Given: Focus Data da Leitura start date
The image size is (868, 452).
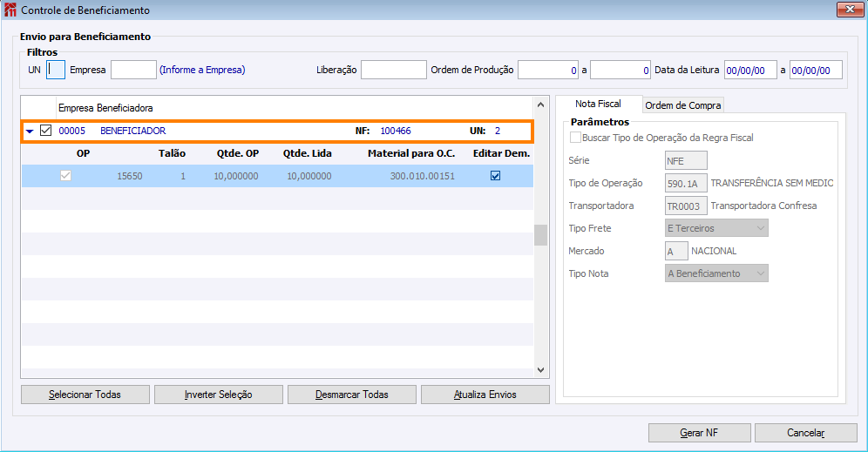Looking at the screenshot, I should 750,70.
